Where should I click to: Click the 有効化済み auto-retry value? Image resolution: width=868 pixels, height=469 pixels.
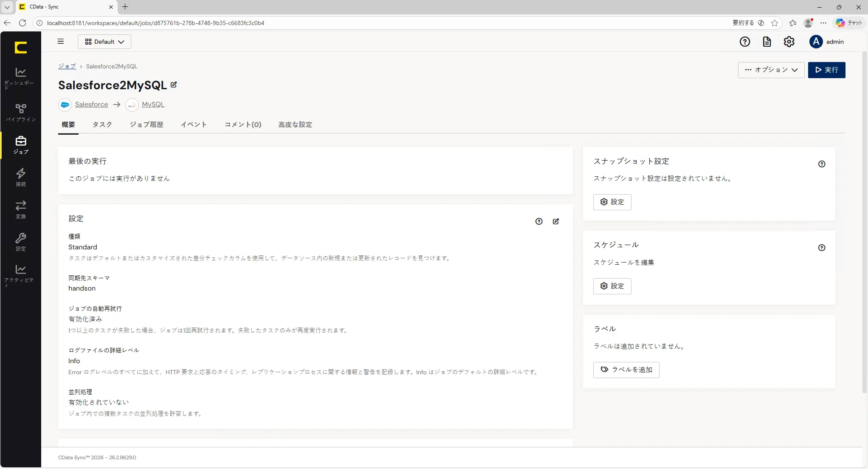(x=85, y=319)
